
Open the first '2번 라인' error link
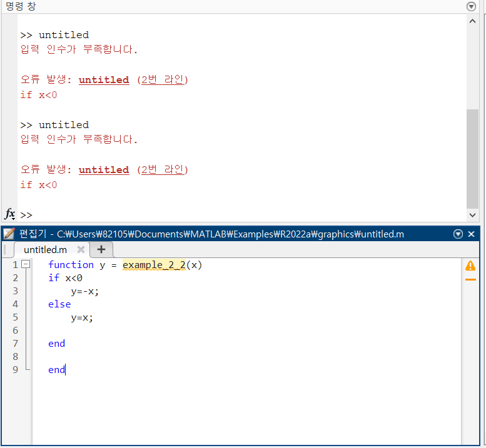[x=163, y=80]
